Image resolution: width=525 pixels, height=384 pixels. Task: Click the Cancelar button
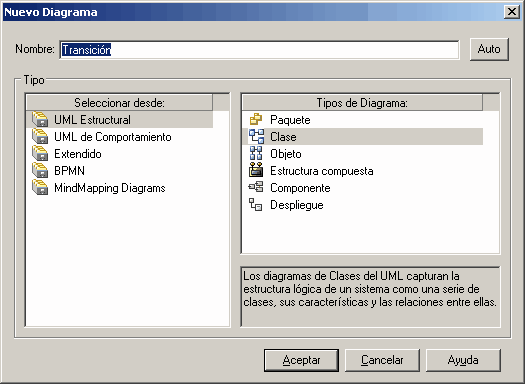[382, 360]
